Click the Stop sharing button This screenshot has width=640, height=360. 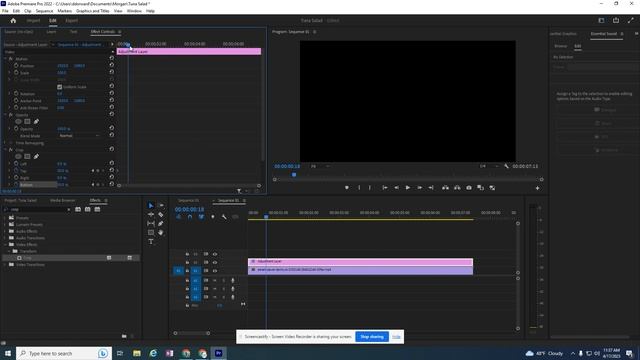372,337
